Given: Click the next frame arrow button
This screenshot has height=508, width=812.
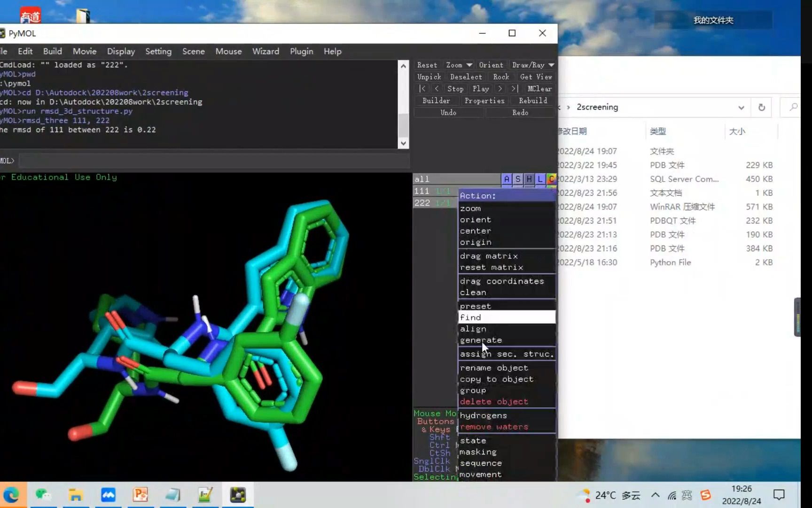Looking at the screenshot, I should pos(500,88).
